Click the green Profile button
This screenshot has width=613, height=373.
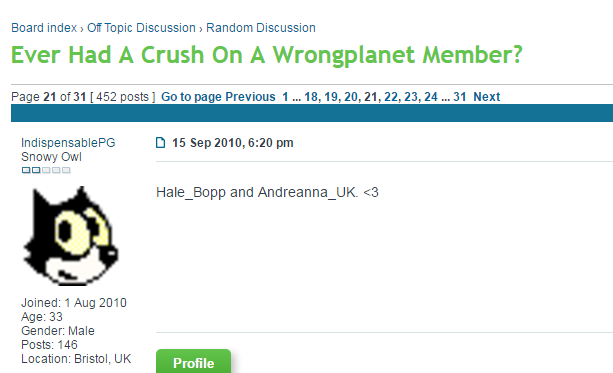pos(194,362)
